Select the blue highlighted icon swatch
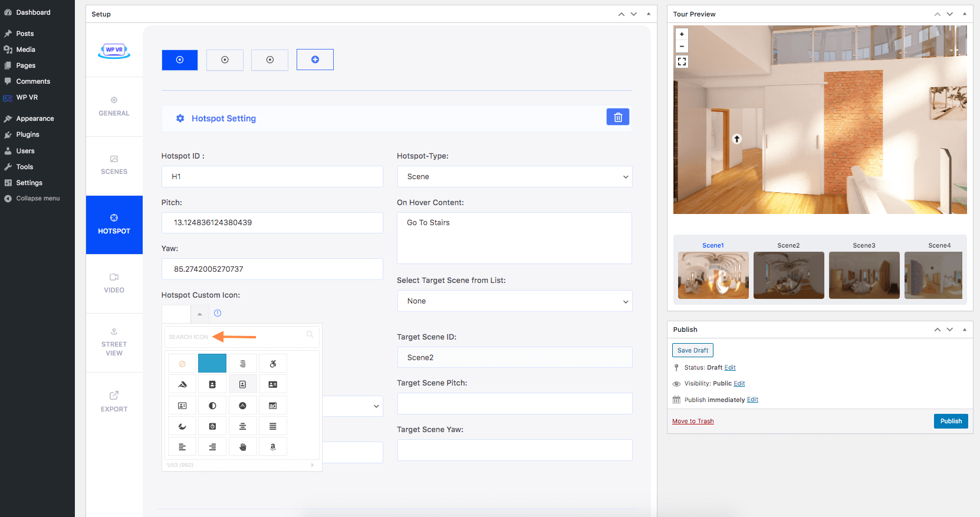Image resolution: width=980 pixels, height=517 pixels. [x=212, y=364]
